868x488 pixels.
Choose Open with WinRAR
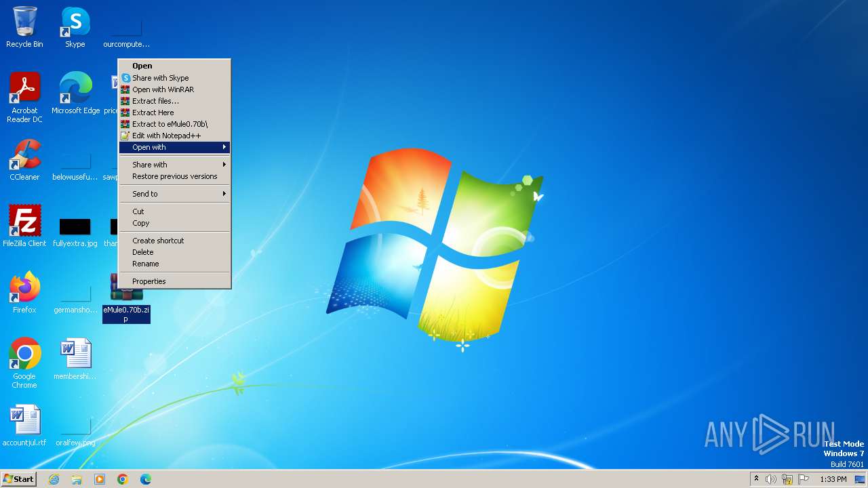[x=175, y=89]
